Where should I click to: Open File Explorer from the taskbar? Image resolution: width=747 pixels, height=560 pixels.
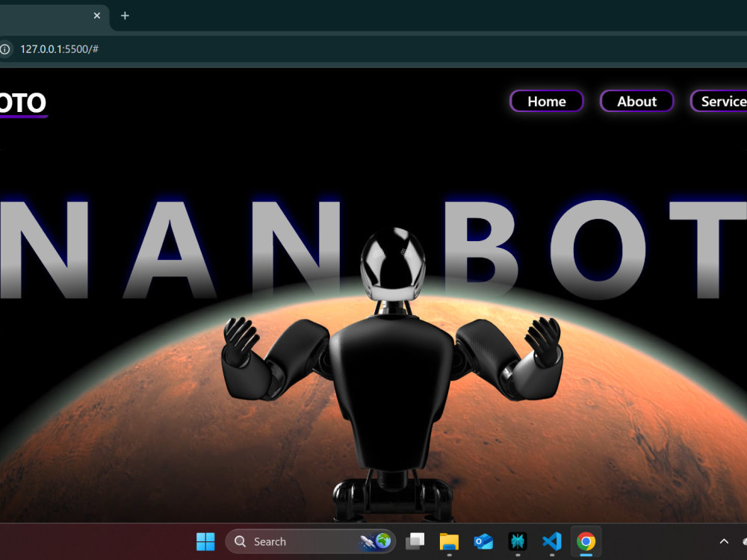coord(449,541)
